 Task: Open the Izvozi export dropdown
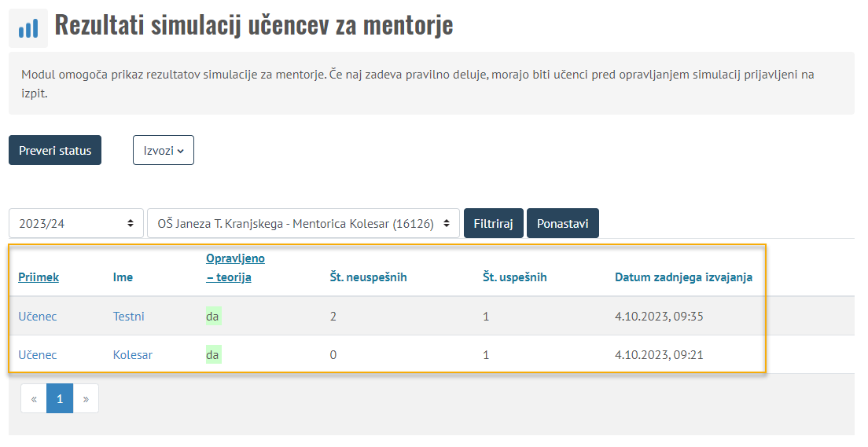click(163, 151)
